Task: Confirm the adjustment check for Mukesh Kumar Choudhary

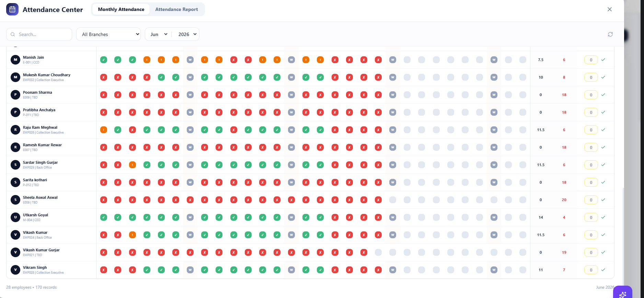Action: click(x=603, y=77)
